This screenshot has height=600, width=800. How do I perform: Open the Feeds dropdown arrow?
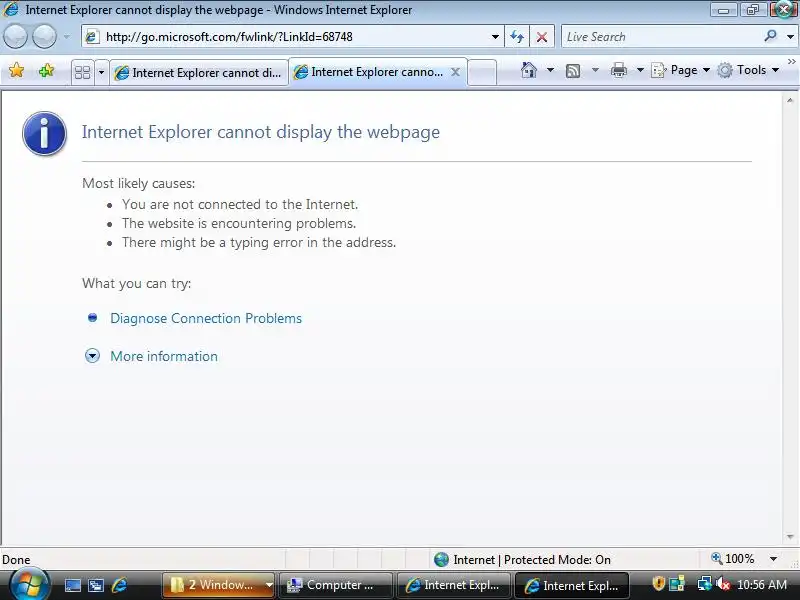click(595, 70)
